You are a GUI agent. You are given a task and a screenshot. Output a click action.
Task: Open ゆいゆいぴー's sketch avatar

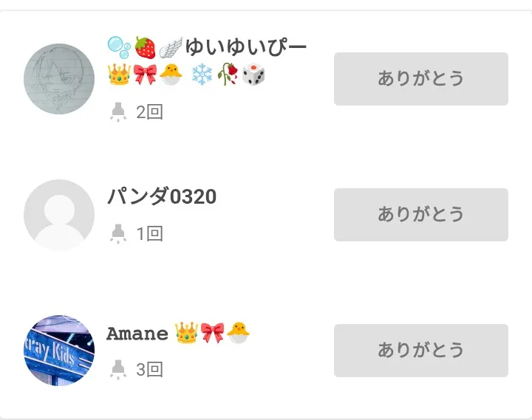[x=59, y=78]
